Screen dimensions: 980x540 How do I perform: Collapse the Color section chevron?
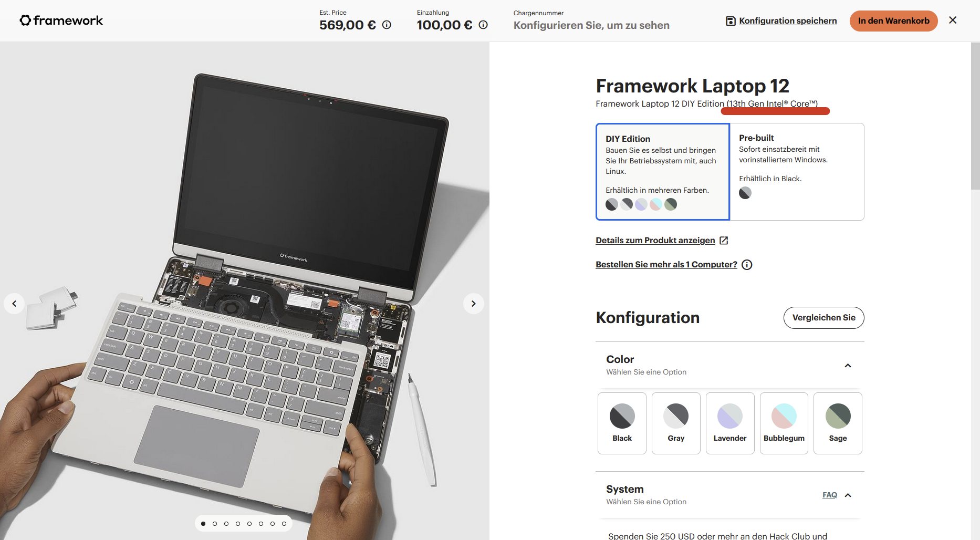point(848,366)
